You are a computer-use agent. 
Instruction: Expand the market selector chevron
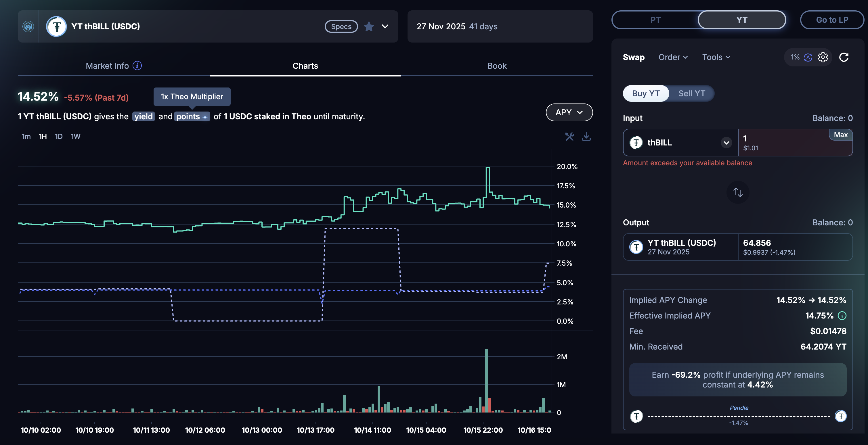pos(385,27)
